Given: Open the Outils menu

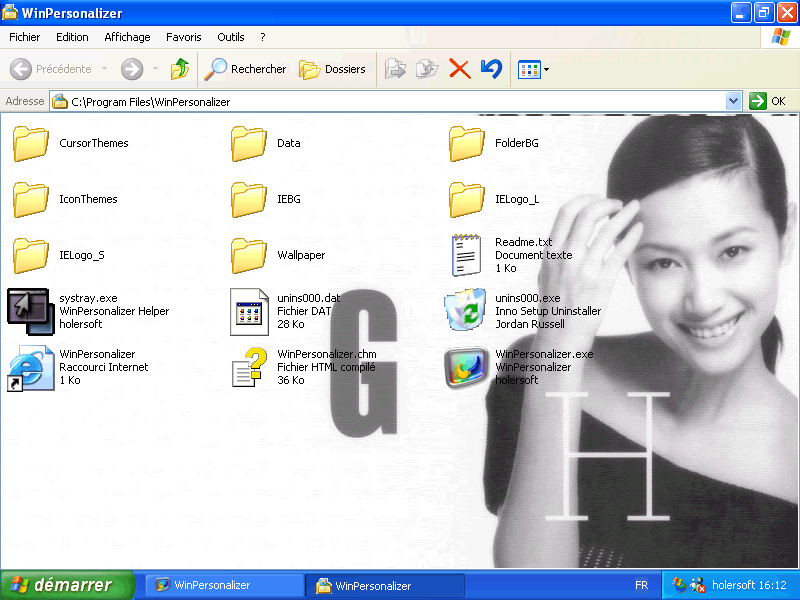Looking at the screenshot, I should point(231,37).
